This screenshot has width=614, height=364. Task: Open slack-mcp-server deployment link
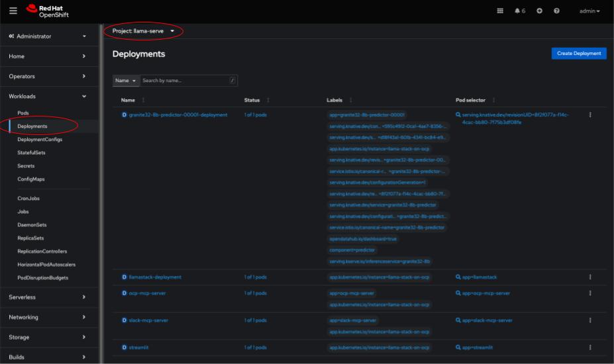(148, 320)
